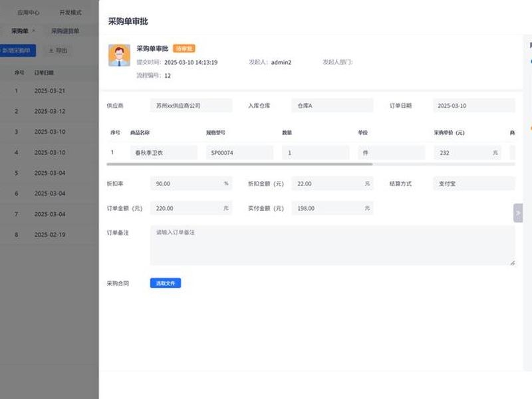Click the 折扣金额 field showing 22.00
Image resolution: width=532 pixels, height=399 pixels.
(x=332, y=184)
